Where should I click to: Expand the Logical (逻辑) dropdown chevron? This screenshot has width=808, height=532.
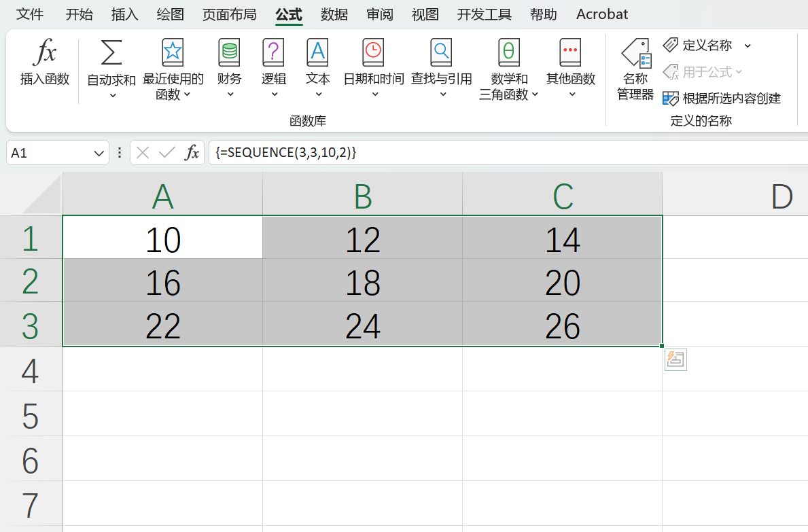[275, 94]
